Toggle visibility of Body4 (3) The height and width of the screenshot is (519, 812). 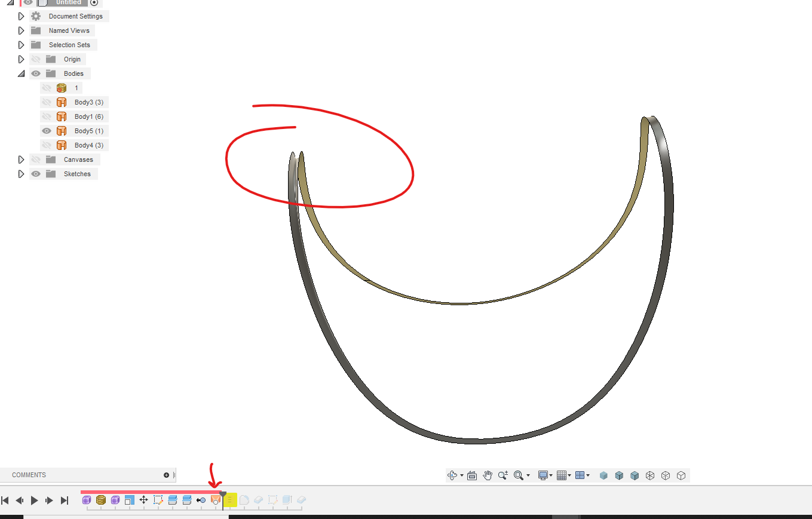click(x=47, y=145)
